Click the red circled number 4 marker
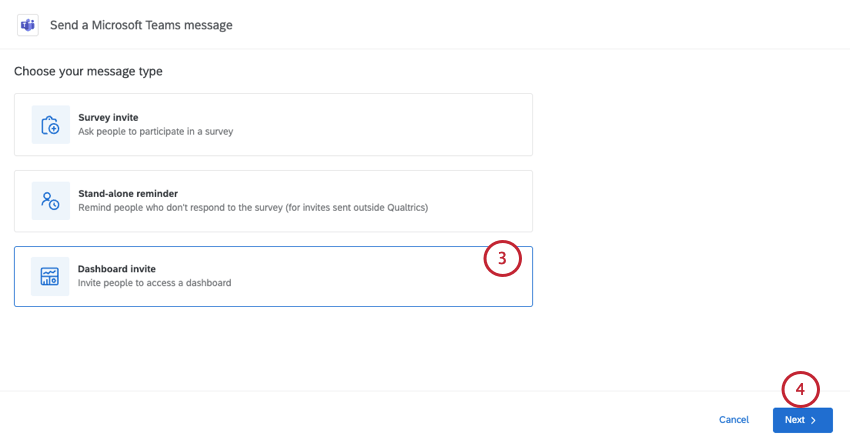The width and height of the screenshot is (850, 446). coord(801,389)
